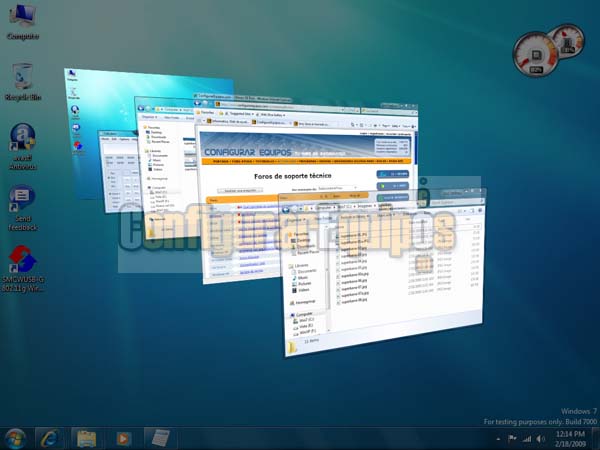Click the Configurar Equipos logo in Internet Explorer

coord(248,152)
